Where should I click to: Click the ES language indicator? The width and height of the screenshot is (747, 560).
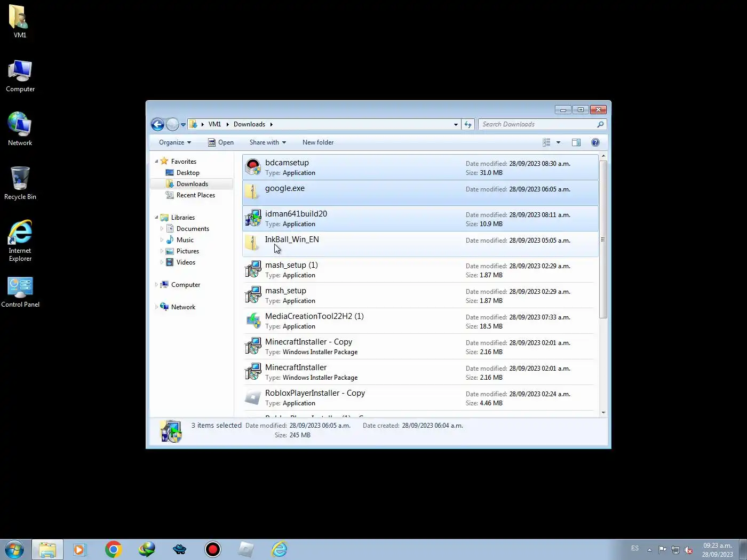[634, 548]
